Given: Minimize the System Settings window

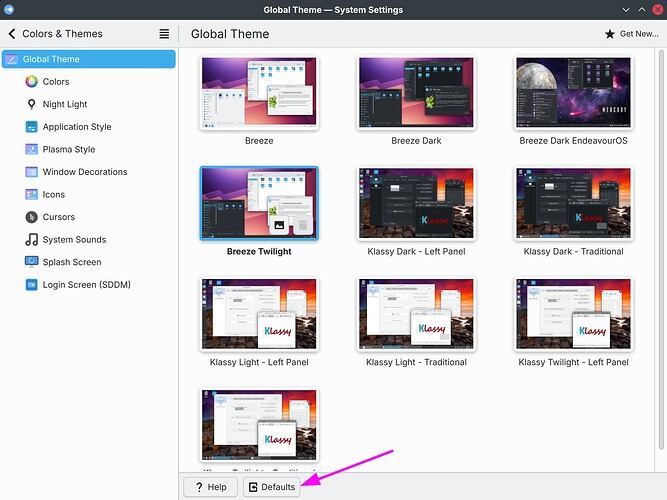Looking at the screenshot, I should (x=626, y=9).
